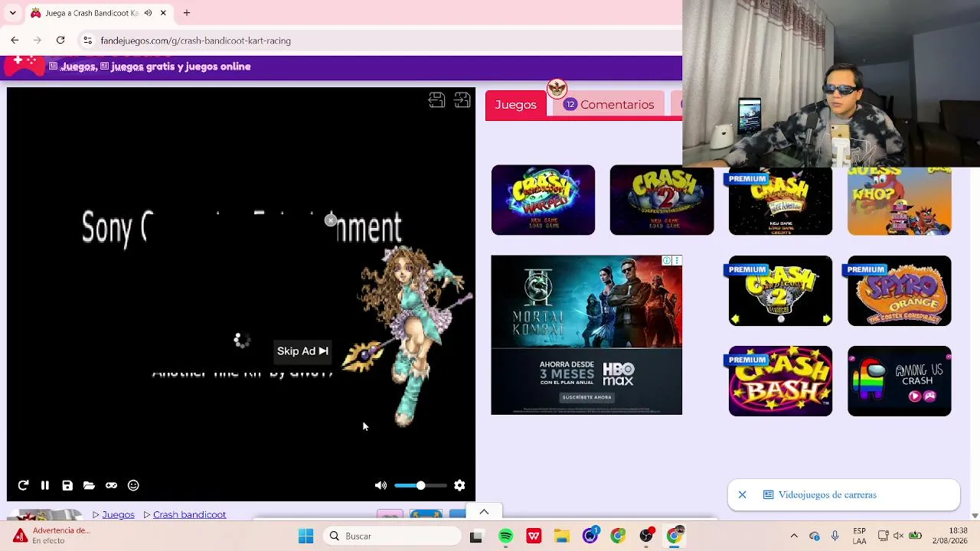Image resolution: width=980 pixels, height=551 pixels.
Task: Open emulator settings gear
Action: tap(459, 485)
